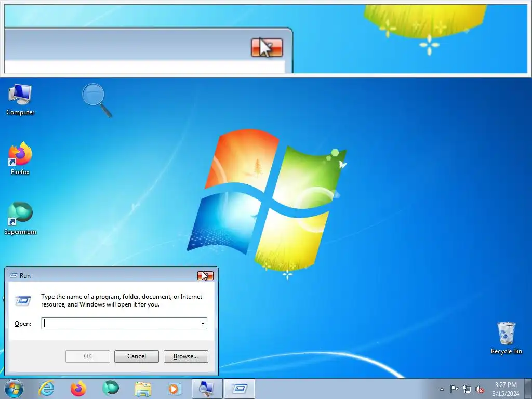Launch Internet Explorer from taskbar

click(46, 389)
